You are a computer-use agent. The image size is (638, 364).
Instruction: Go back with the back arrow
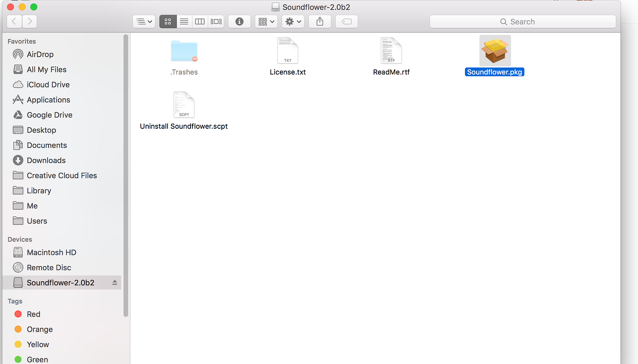point(14,22)
